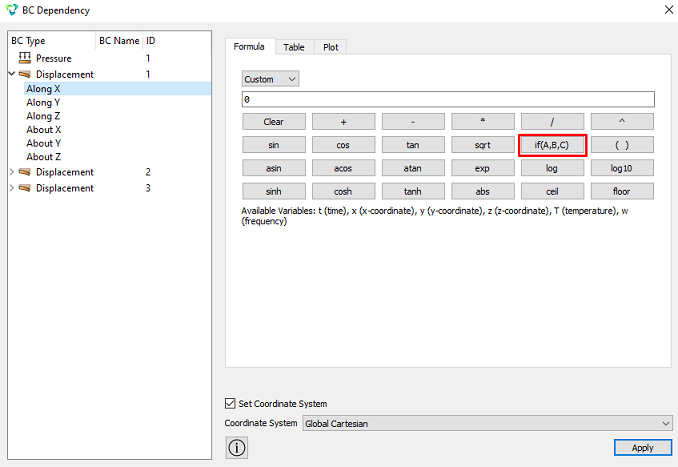Open the Custom formula type dropdown
This screenshot has height=467, width=678.
[270, 79]
